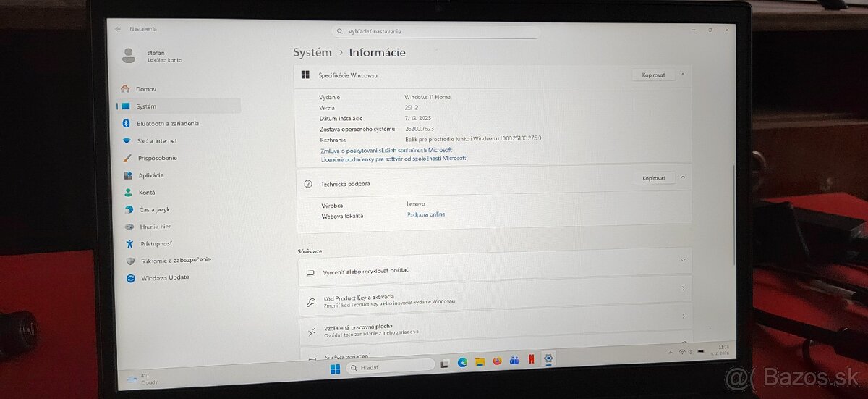
Task: Go back using the back arrow
Action: (x=118, y=29)
